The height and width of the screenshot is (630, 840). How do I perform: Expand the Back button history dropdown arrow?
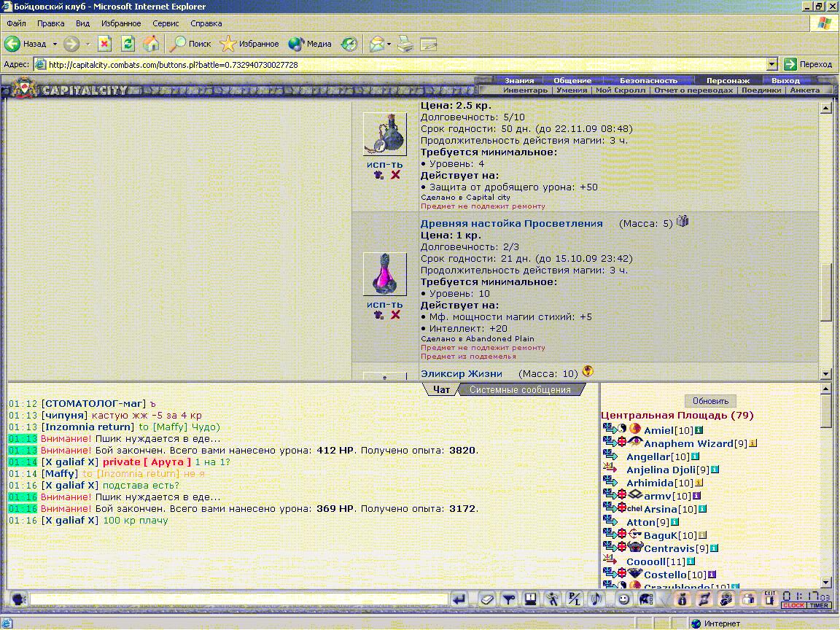pos(55,44)
